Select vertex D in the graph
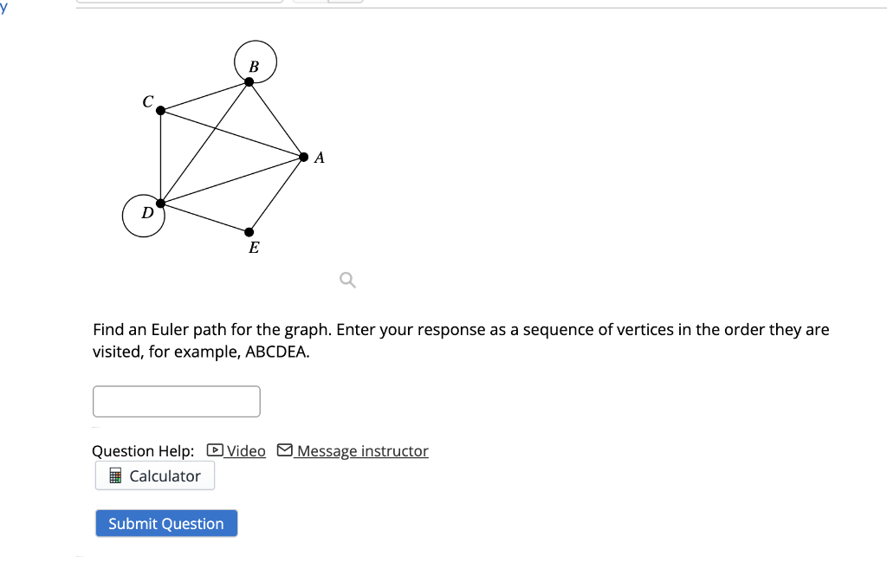Image resolution: width=887 pixels, height=588 pixels. tap(159, 203)
